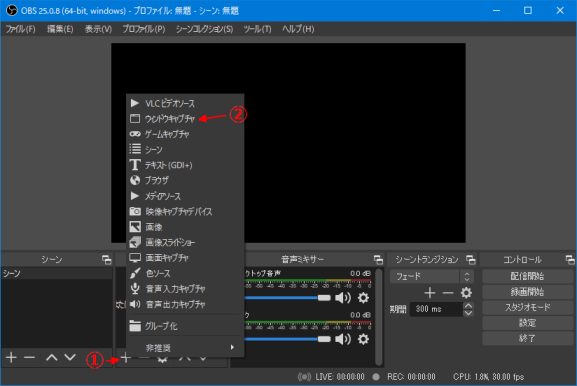577x386 pixels.
Task: Open desktop audio gear settings
Action: point(363,298)
